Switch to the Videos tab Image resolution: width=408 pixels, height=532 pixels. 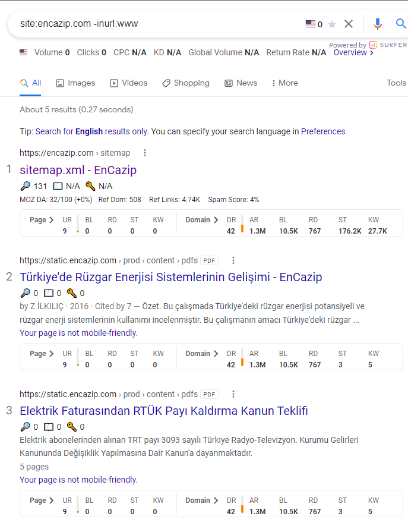[129, 83]
